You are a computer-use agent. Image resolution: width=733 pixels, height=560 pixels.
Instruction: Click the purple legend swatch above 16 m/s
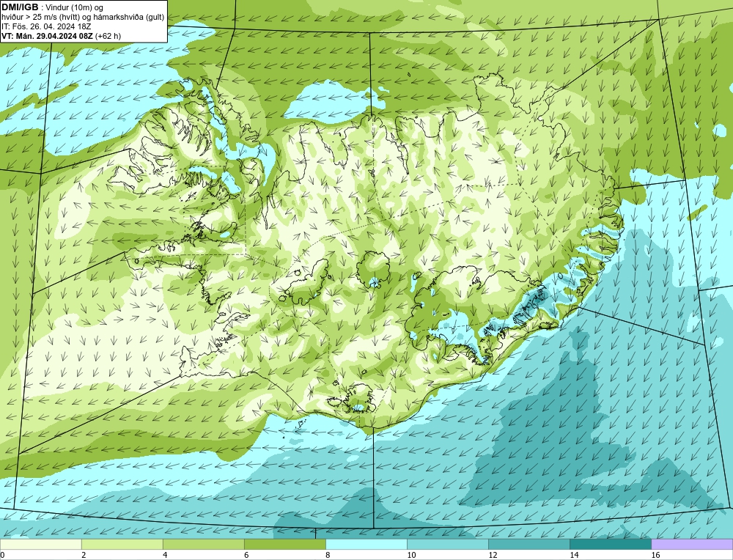click(x=692, y=544)
